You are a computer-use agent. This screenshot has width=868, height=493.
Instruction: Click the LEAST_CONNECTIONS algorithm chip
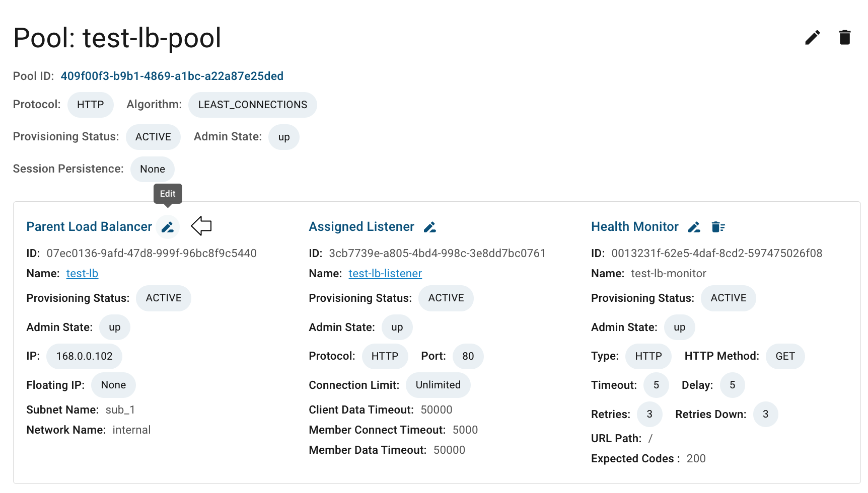point(253,105)
